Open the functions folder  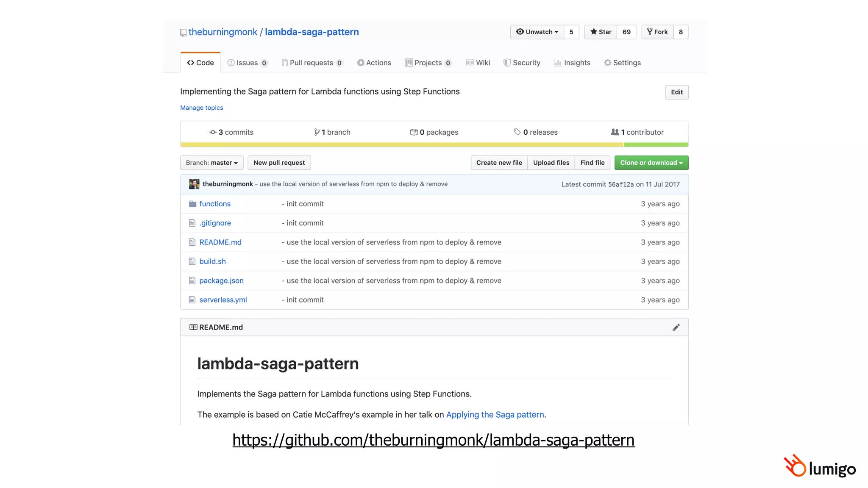click(x=215, y=204)
